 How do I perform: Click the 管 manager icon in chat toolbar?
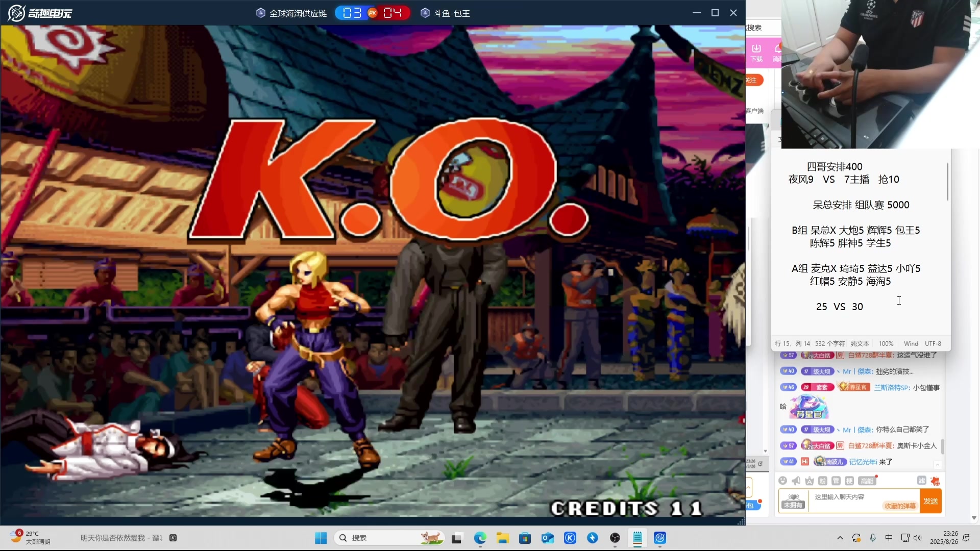(x=836, y=481)
